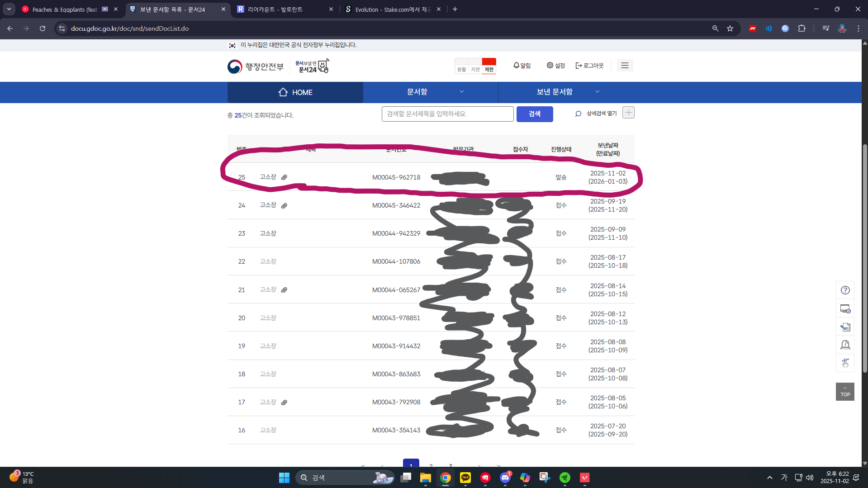Click the siren report icon
The height and width of the screenshot is (488, 868).
(845, 345)
